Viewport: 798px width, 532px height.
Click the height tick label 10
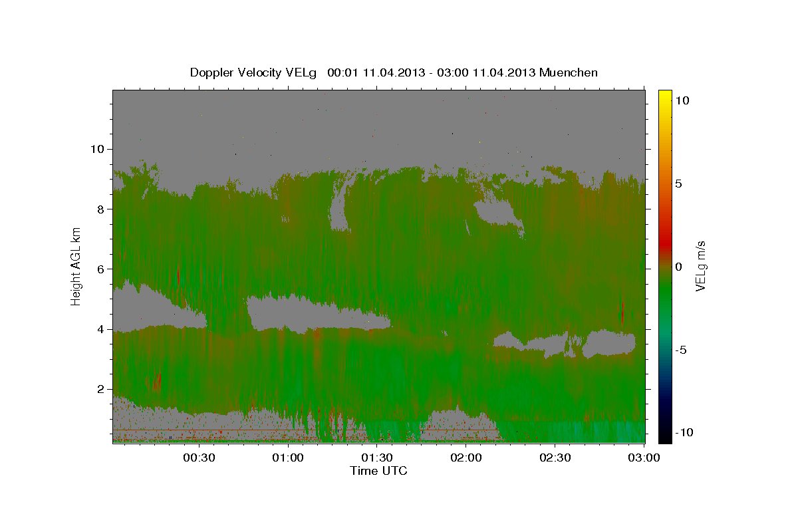[x=99, y=149]
